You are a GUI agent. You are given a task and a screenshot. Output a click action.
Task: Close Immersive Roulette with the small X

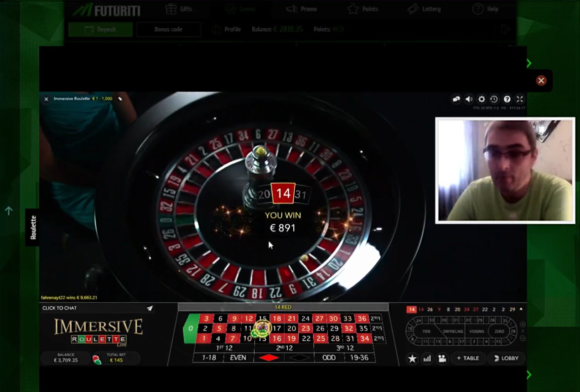click(x=46, y=99)
